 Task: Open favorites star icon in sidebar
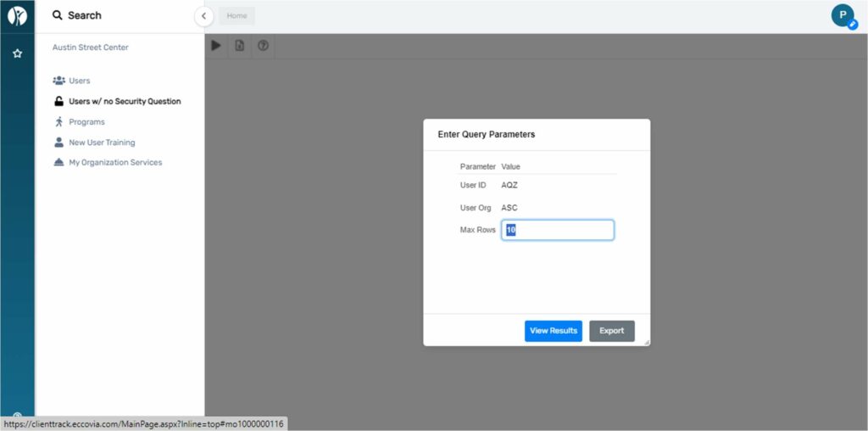click(17, 53)
